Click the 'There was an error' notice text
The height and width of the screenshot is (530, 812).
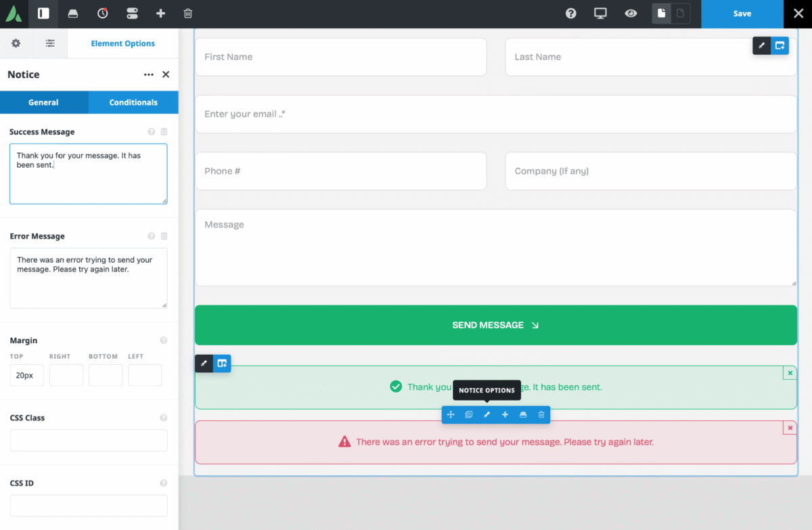(x=505, y=442)
